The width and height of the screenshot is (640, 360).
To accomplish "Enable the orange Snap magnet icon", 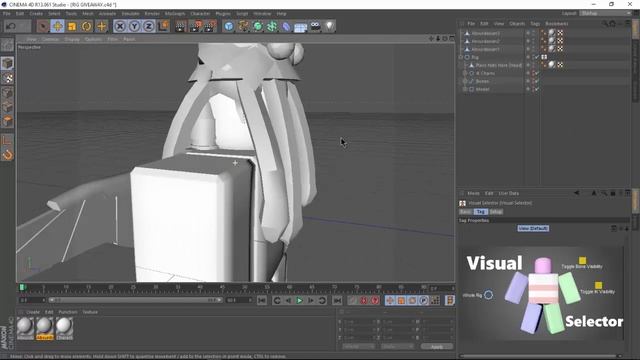I will tap(7, 155).
